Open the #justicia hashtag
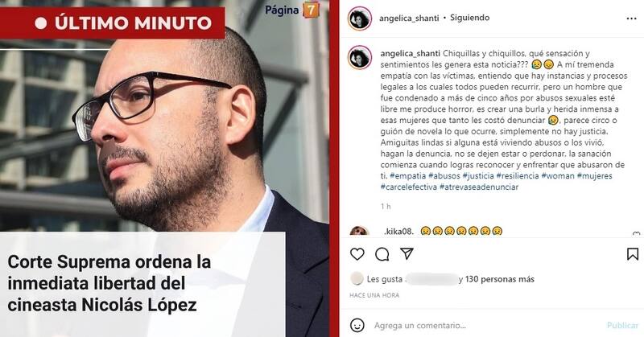The image size is (644, 337). click(478, 175)
